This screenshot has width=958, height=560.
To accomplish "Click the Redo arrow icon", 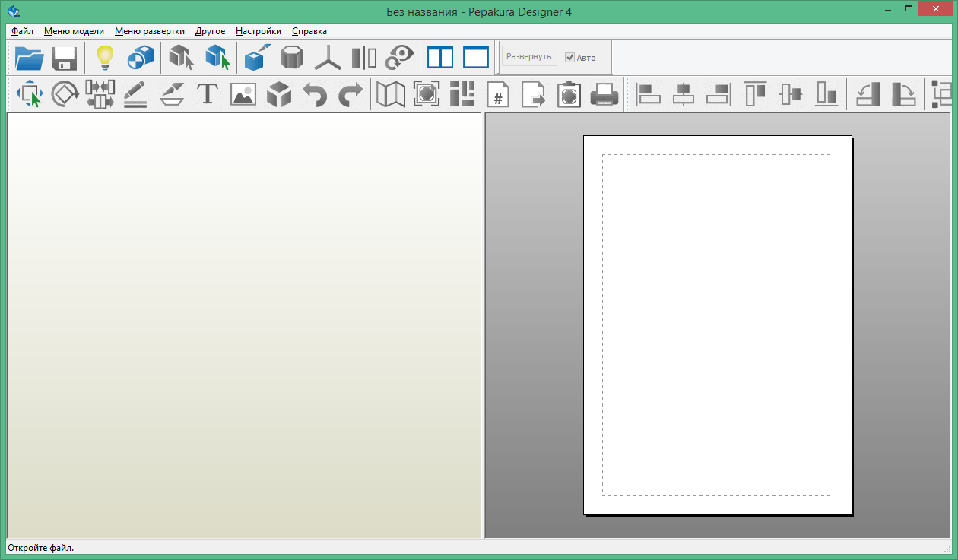I will pos(351,94).
